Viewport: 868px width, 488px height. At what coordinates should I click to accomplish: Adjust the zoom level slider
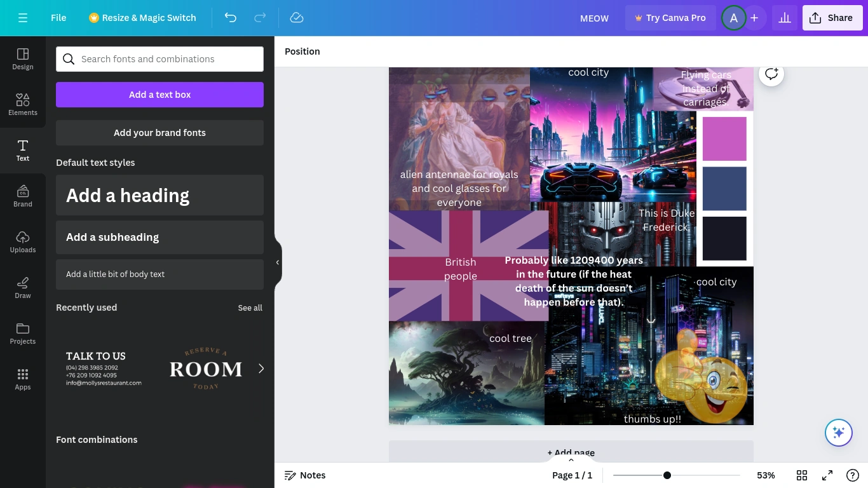point(667,475)
